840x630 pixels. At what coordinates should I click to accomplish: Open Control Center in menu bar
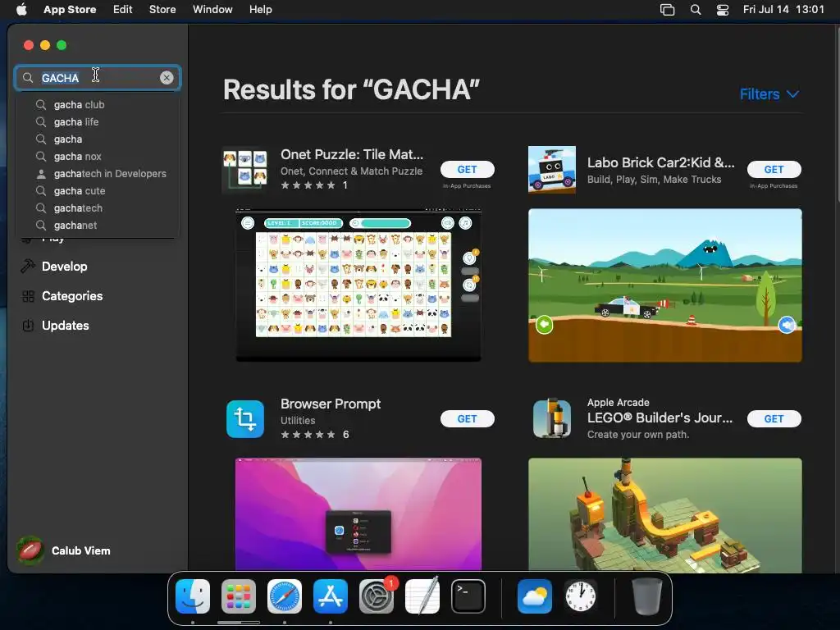[x=723, y=9]
